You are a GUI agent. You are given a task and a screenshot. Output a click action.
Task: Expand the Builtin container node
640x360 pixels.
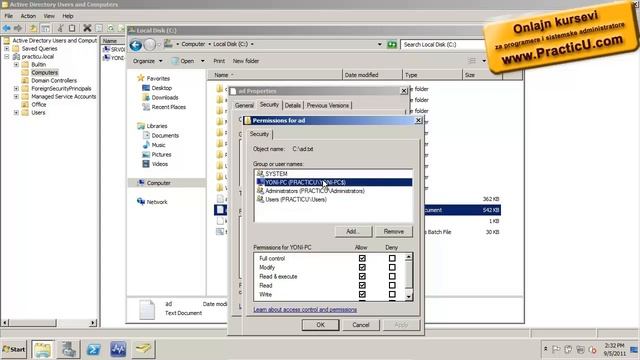[x=16, y=64]
